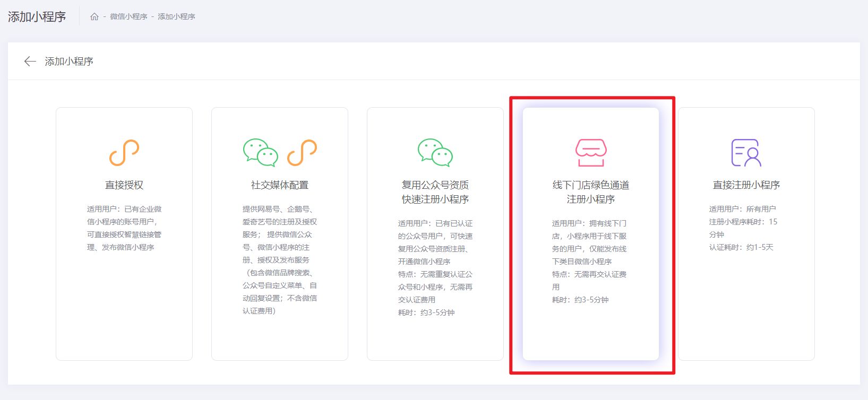Click the WeChat icon on 复用公众号资质 card

[x=435, y=153]
